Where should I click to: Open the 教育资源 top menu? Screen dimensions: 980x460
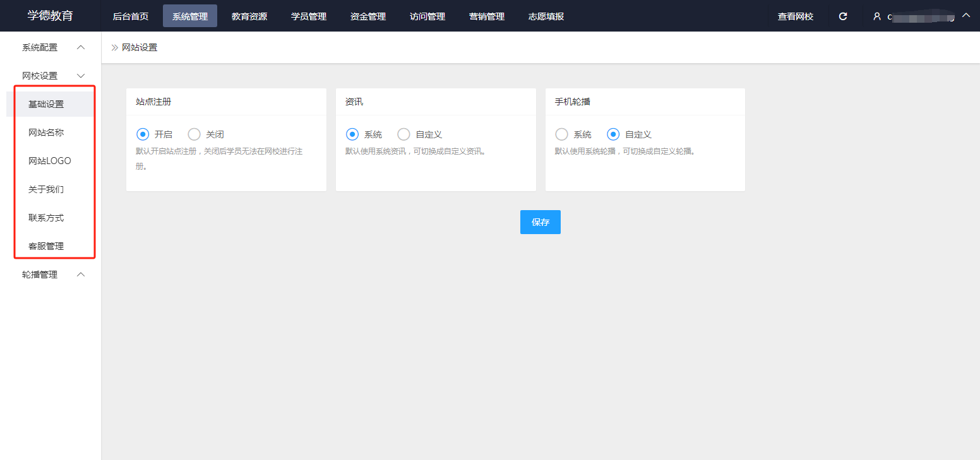click(249, 16)
